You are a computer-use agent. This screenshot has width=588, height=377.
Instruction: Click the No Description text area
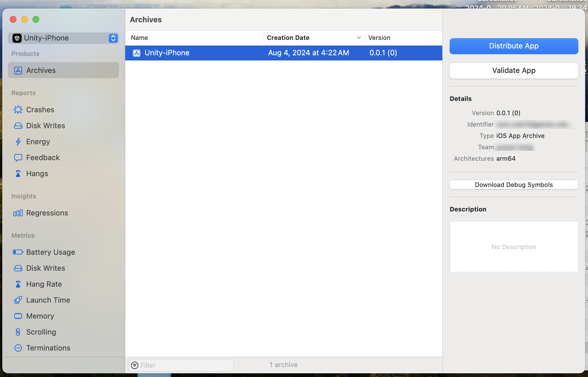pos(514,247)
